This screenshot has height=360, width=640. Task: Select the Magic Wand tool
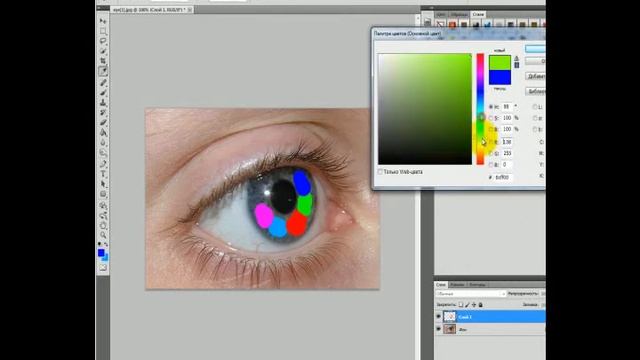point(103,51)
